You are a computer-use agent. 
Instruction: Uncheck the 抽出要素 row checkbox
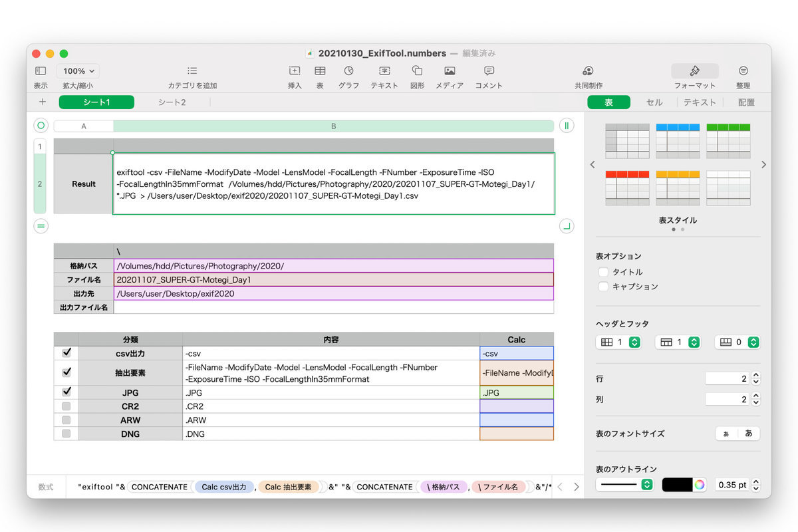click(66, 372)
